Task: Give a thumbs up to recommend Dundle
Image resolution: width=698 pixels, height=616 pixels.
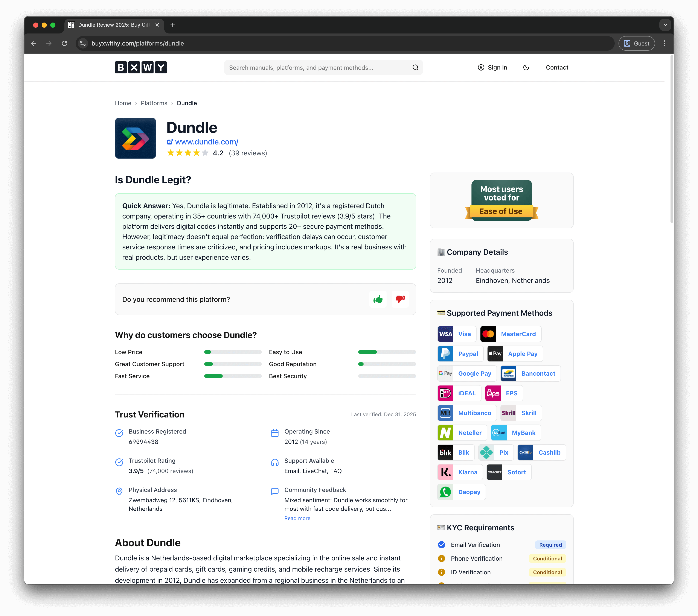Action: pyautogui.click(x=378, y=299)
